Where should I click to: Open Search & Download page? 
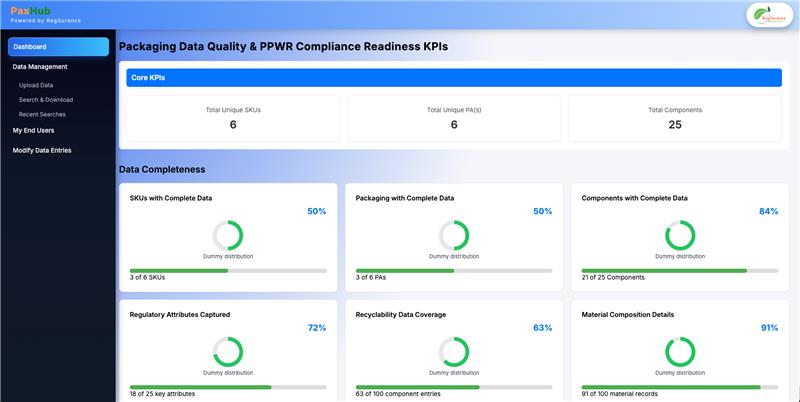46,100
